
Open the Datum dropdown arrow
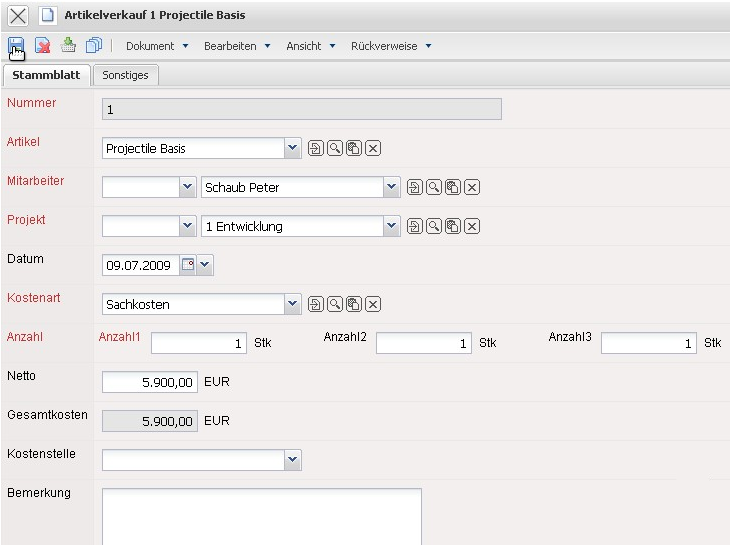205,265
